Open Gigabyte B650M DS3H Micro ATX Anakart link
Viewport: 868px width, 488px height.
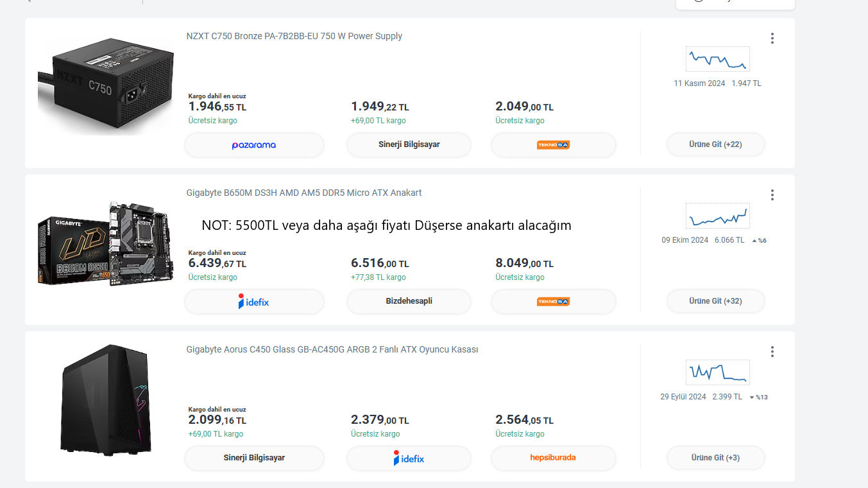(x=304, y=193)
